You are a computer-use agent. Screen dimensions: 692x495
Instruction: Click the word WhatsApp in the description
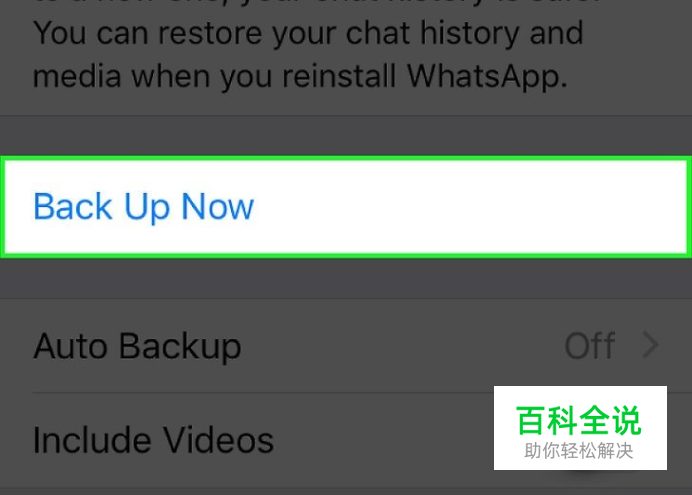coord(487,76)
